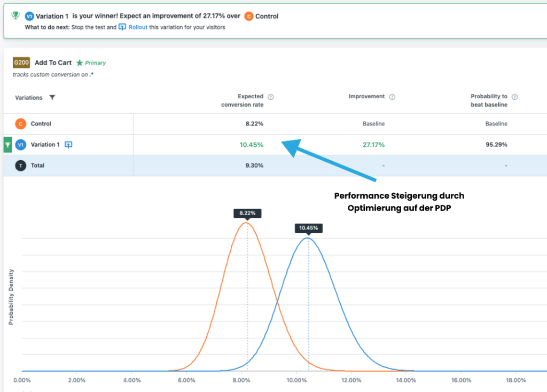
Task: Select the Control variation row
Action: pyautogui.click(x=41, y=124)
